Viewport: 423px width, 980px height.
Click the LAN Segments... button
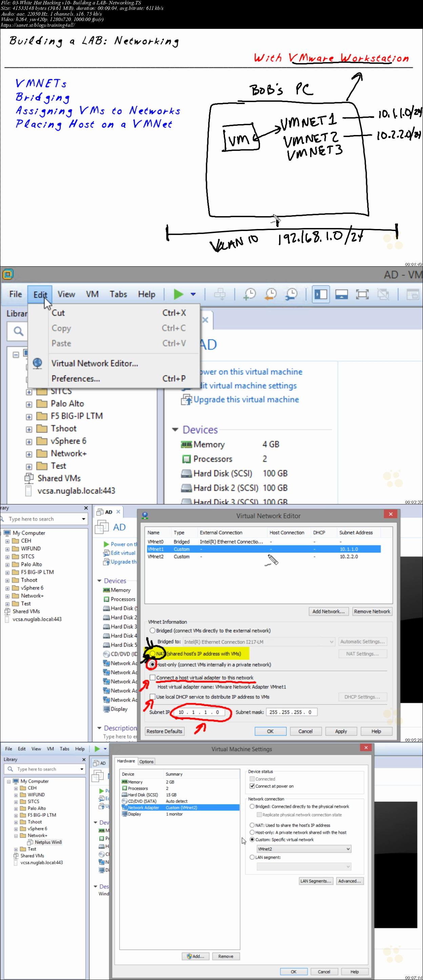point(316,881)
